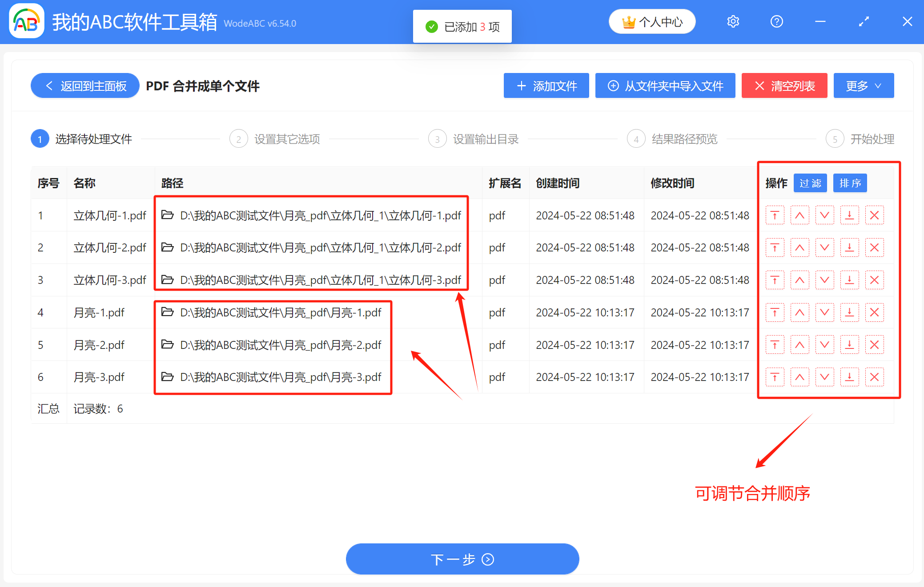924x587 pixels.
Task: Move 月亮-1.pdf row to bottom
Action: tap(849, 312)
